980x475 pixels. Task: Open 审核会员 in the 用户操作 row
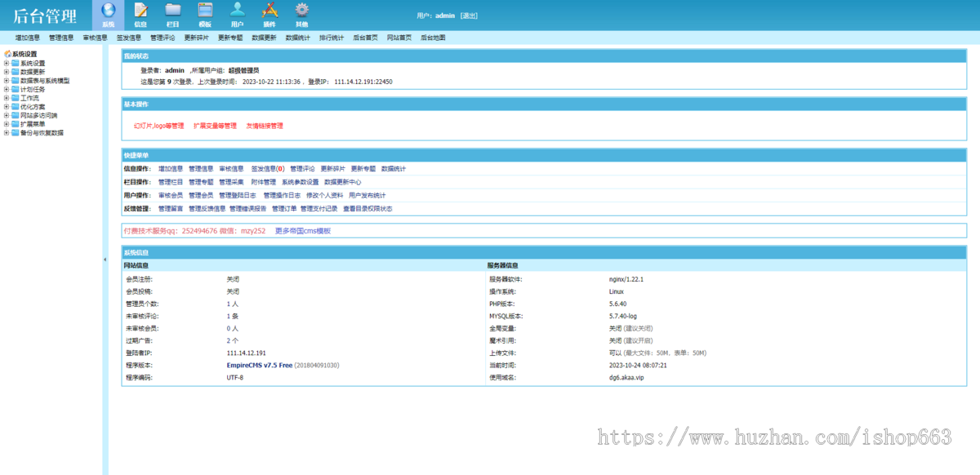171,196
